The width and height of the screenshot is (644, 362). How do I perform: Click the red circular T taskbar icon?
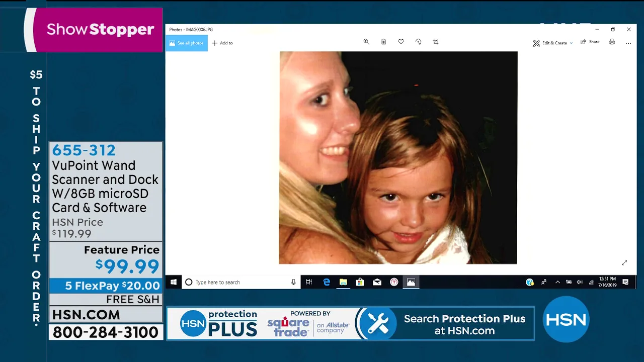pos(394,282)
